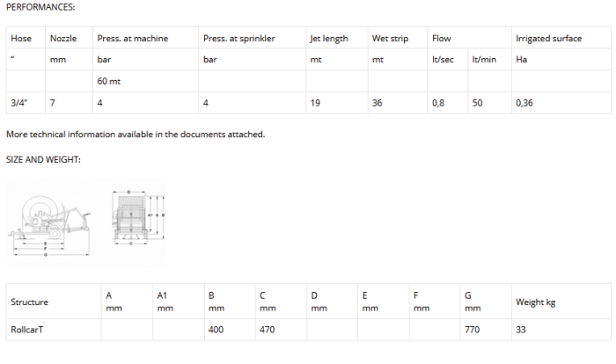Click the 'More technical information' text line
This screenshot has width=616, height=364.
(136, 135)
